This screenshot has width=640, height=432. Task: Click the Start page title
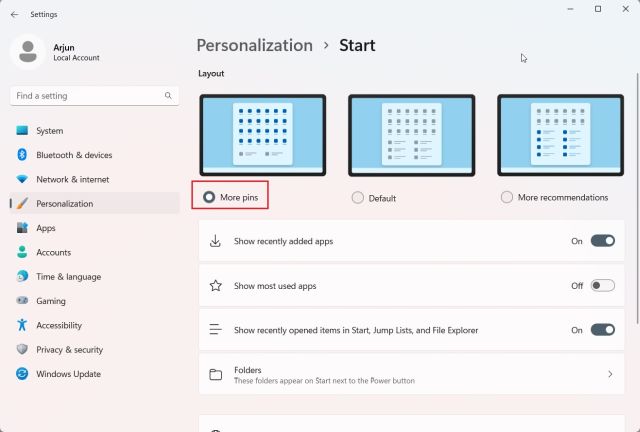pos(357,45)
